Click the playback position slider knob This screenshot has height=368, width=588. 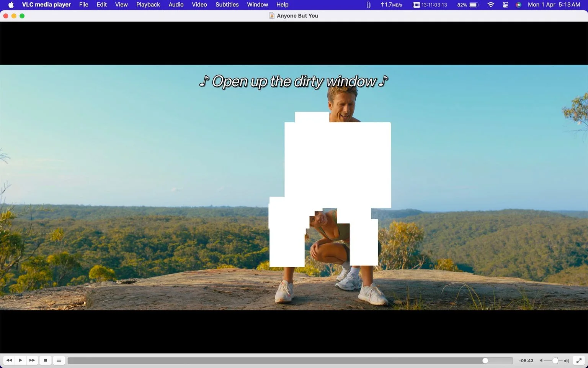coord(485,361)
